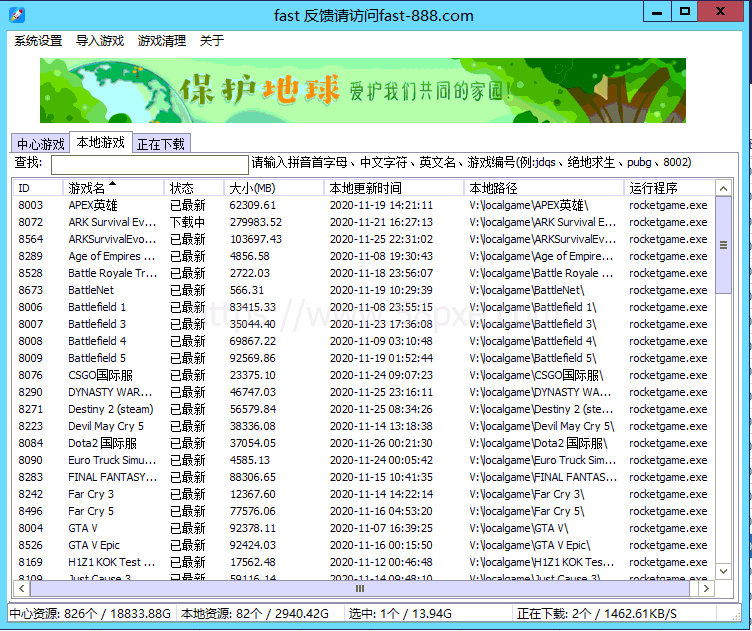752x631 pixels.
Task: Click update time 2020-11-26 00:21:30
Action: pyautogui.click(x=381, y=444)
